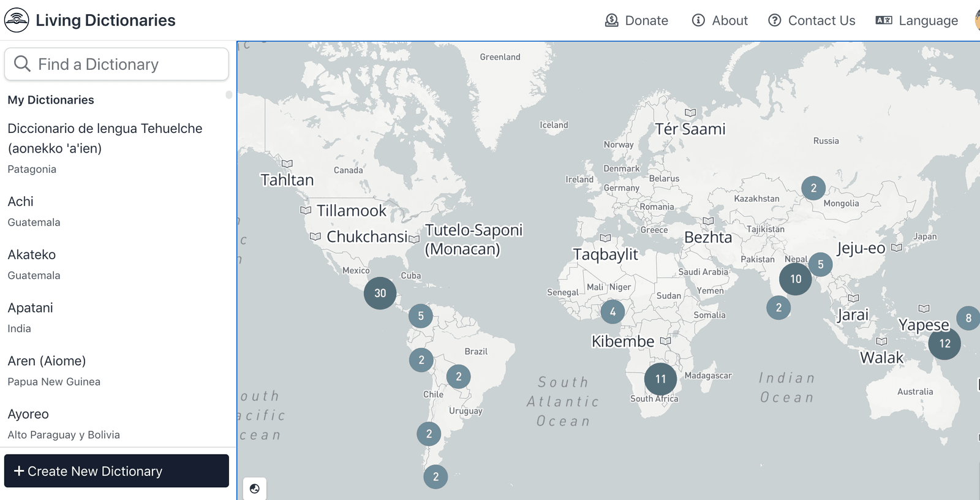Viewport: 980px width, 500px height.
Task: Click the Living Dictionaries title
Action: 105,20
